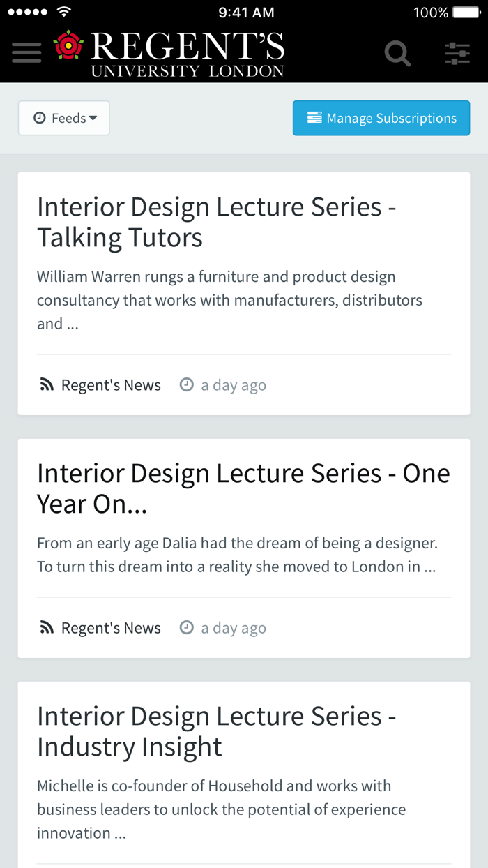Image resolution: width=488 pixels, height=868 pixels.
Task: Tap clock icon on One Year On card
Action: tap(186, 627)
